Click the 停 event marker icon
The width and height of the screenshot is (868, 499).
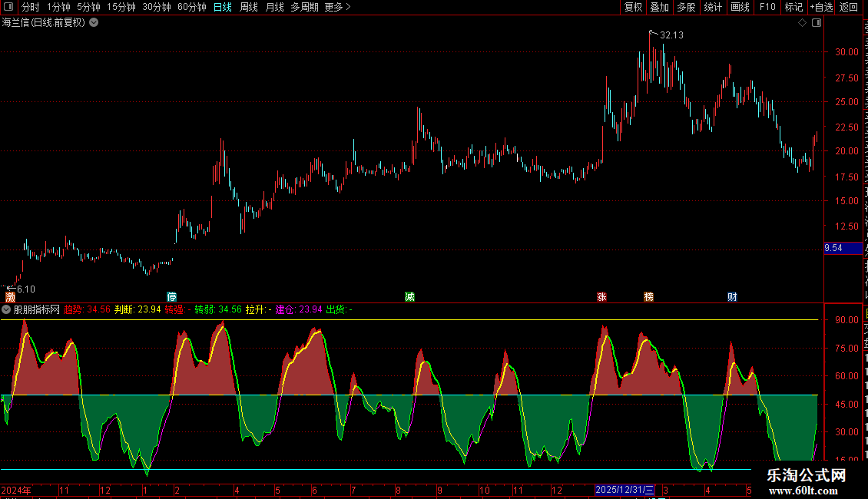coord(171,297)
